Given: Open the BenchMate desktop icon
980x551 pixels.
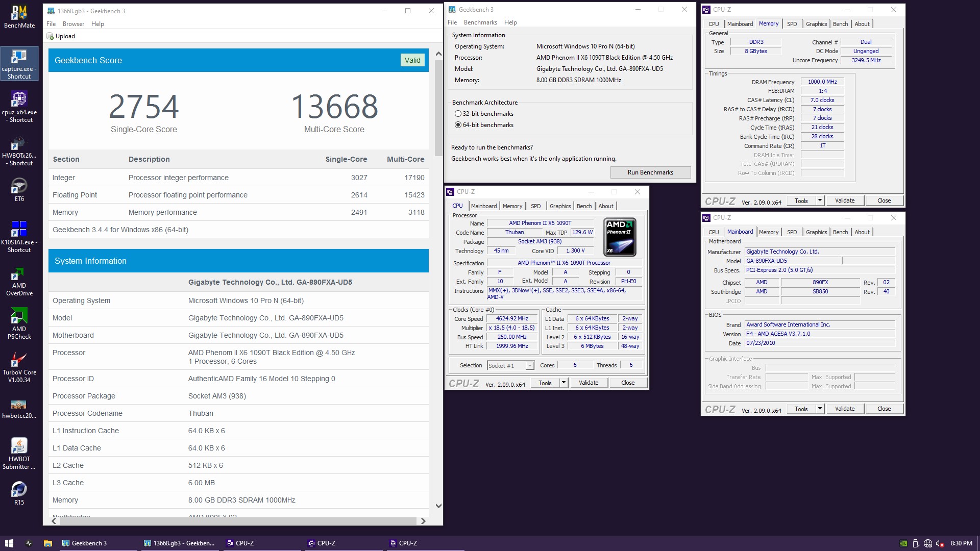Looking at the screenshot, I should (19, 17).
